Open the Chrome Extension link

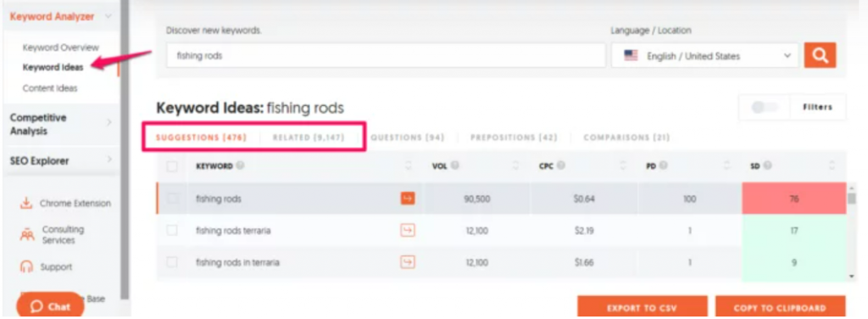75,204
